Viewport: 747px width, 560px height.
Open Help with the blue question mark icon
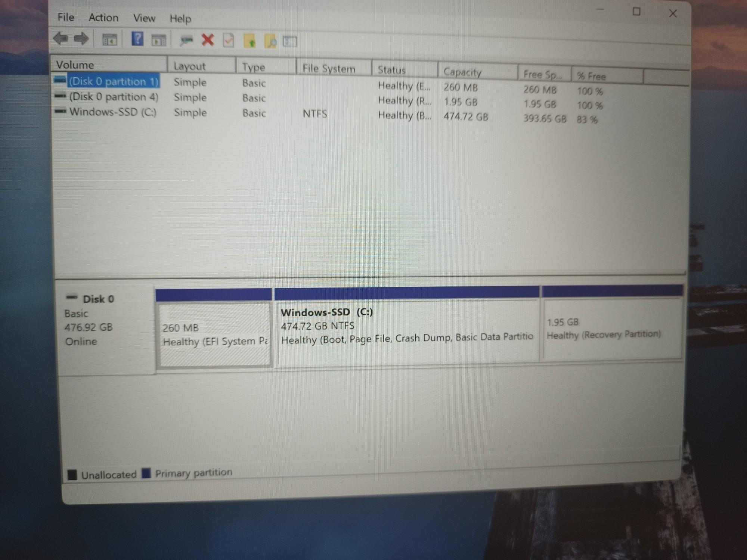(x=137, y=39)
